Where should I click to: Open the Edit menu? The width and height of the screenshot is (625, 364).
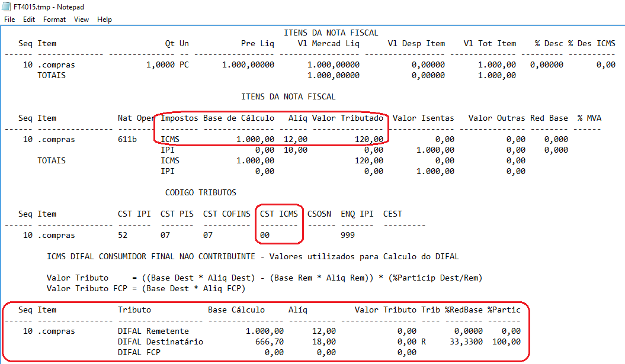tap(29, 20)
